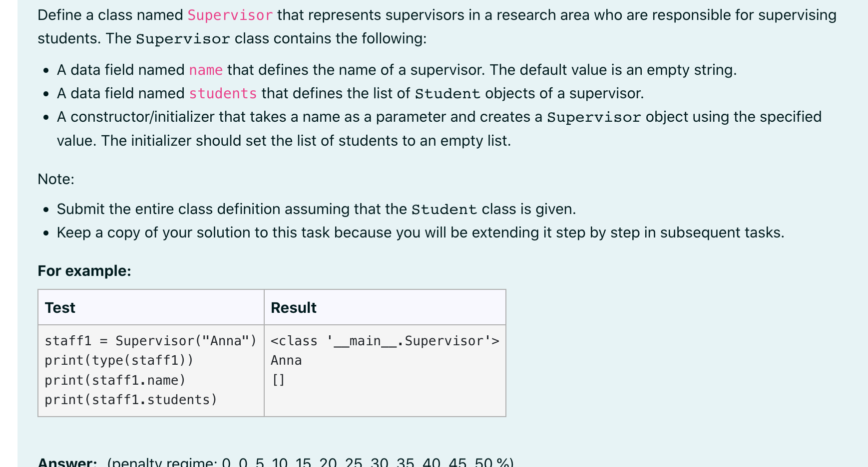Click the penalty regime text
Image resolution: width=868 pixels, height=467 pixels.
[310, 462]
